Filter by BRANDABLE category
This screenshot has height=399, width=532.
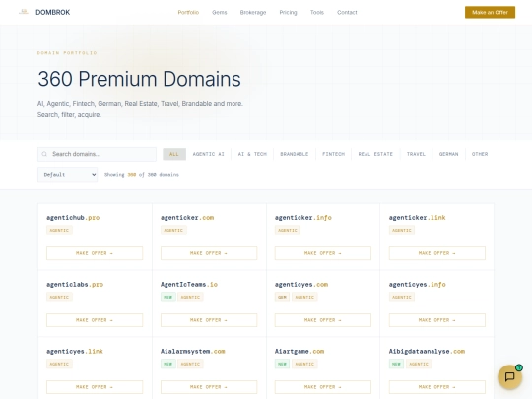pos(295,154)
